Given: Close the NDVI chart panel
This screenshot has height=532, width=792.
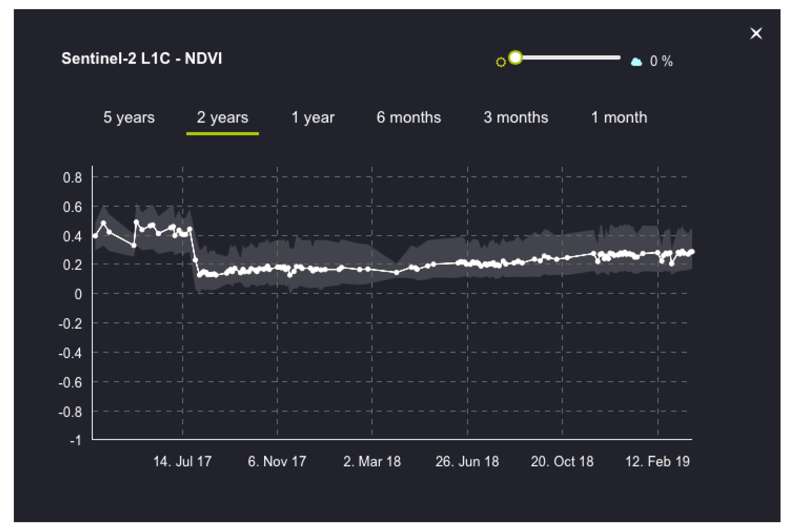Looking at the screenshot, I should [756, 34].
